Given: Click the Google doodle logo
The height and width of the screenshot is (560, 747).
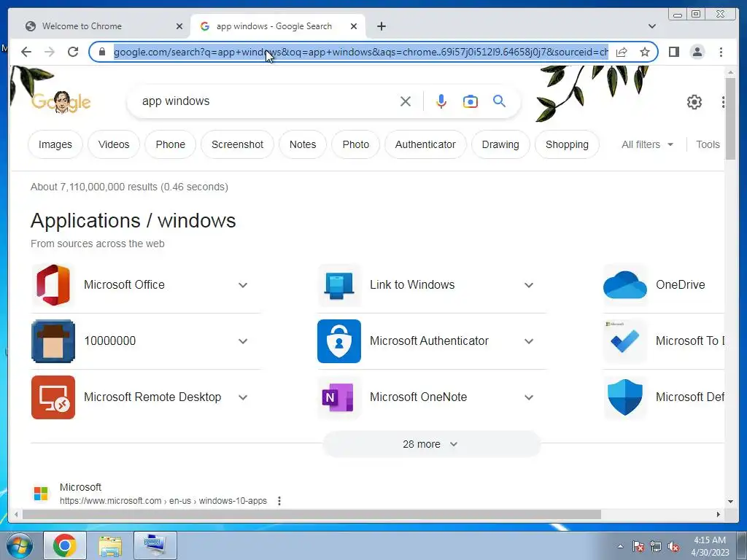Looking at the screenshot, I should pos(61,101).
